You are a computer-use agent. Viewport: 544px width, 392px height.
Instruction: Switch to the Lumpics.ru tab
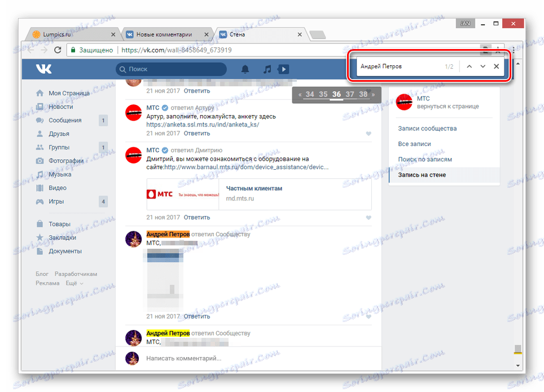pos(72,34)
